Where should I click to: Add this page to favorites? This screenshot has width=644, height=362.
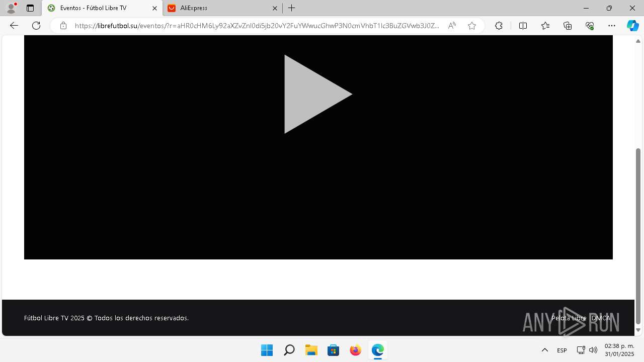[472, 26]
